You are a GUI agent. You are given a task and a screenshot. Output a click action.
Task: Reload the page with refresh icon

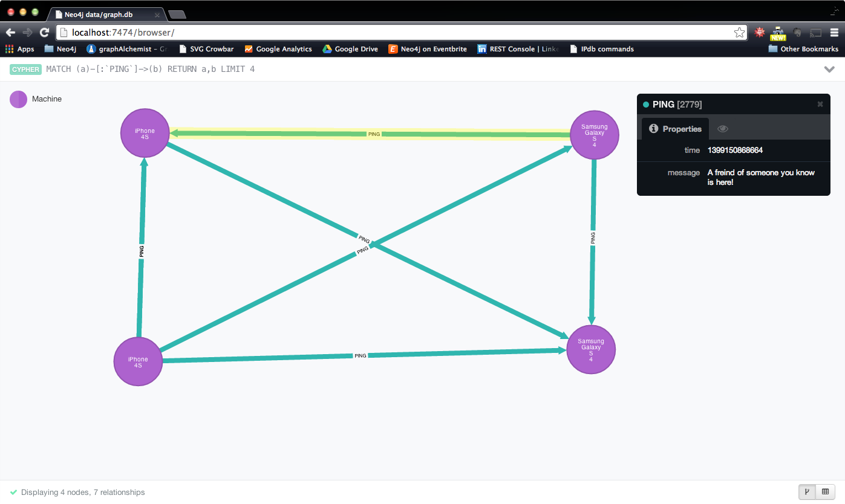tap(44, 33)
